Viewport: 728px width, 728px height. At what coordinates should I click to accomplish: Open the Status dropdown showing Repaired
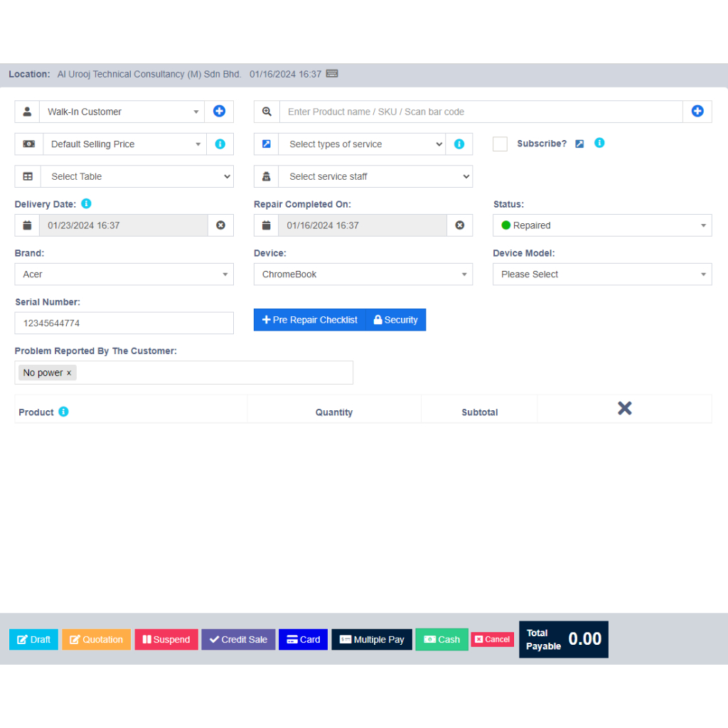601,225
